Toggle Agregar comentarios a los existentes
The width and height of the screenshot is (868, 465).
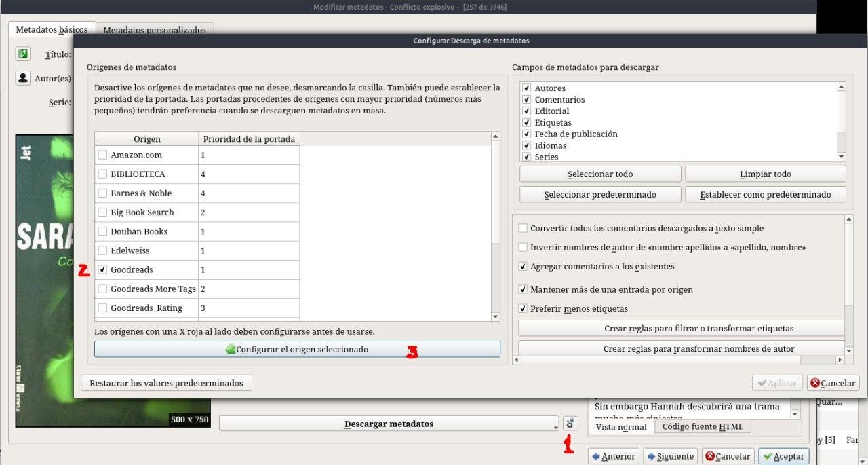(x=523, y=267)
